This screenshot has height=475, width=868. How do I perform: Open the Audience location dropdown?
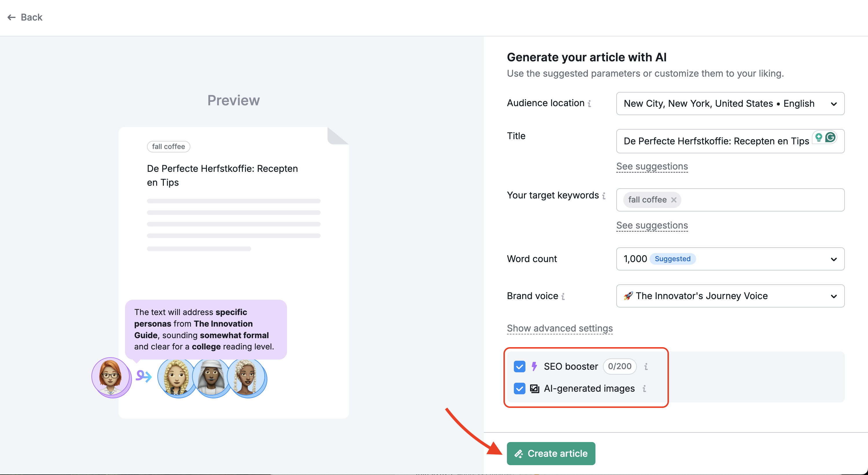tap(730, 104)
